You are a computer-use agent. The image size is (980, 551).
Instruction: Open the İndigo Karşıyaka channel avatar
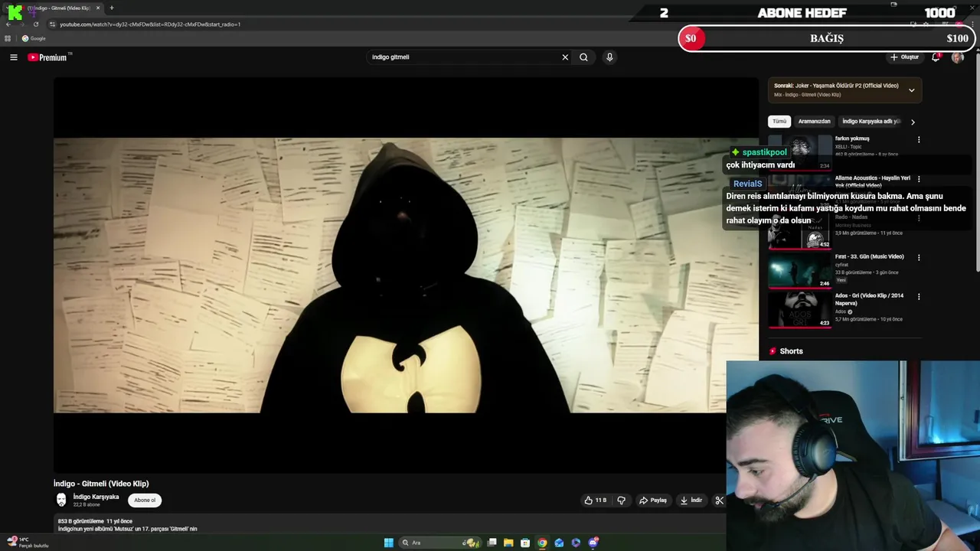[x=61, y=500]
